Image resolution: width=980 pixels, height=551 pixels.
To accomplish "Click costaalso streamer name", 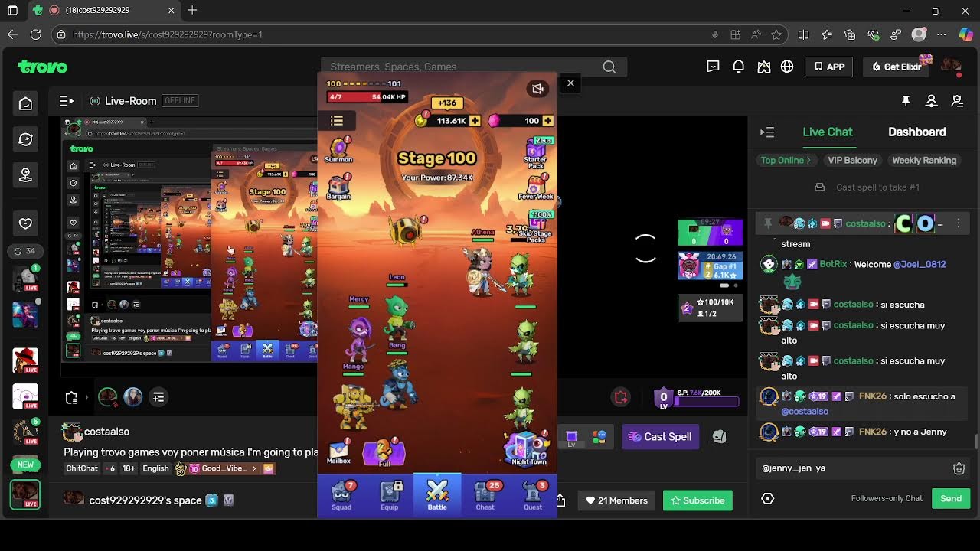I will coord(106,432).
